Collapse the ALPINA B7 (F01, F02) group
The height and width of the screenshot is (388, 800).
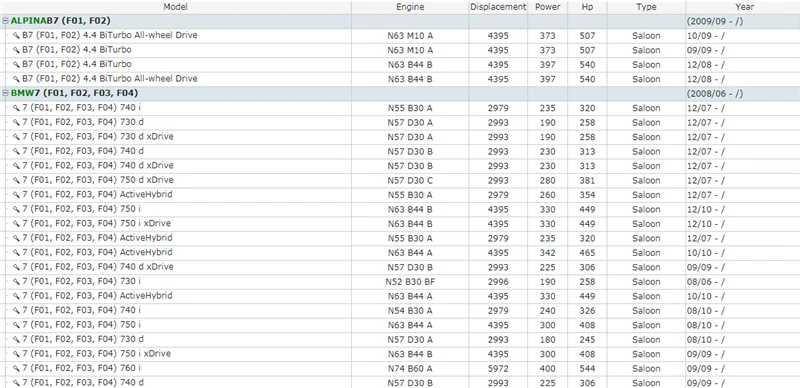[6, 21]
